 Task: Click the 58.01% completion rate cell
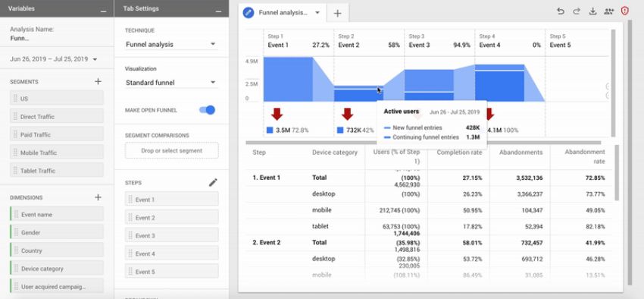(x=471, y=243)
